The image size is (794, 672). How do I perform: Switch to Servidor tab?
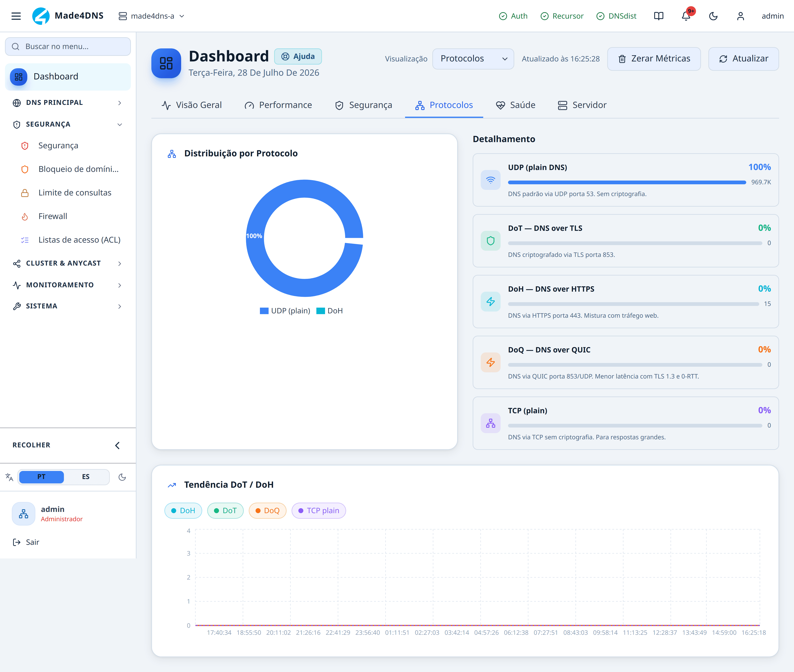coord(582,105)
